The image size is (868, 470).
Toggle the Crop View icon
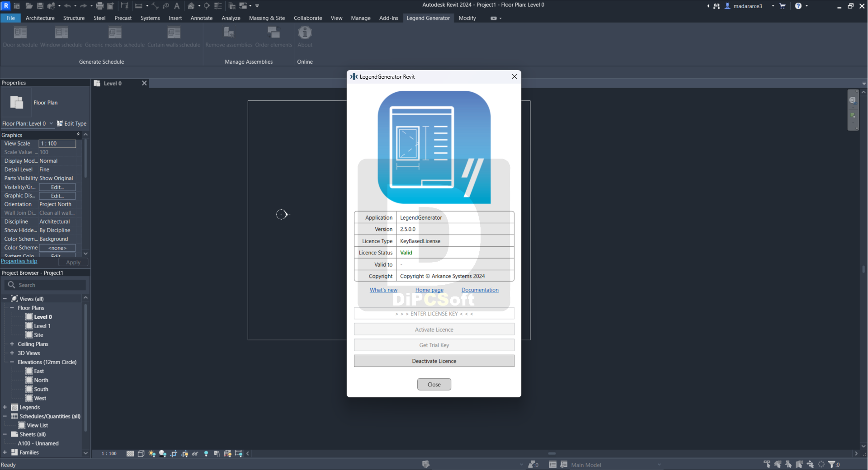tap(174, 453)
